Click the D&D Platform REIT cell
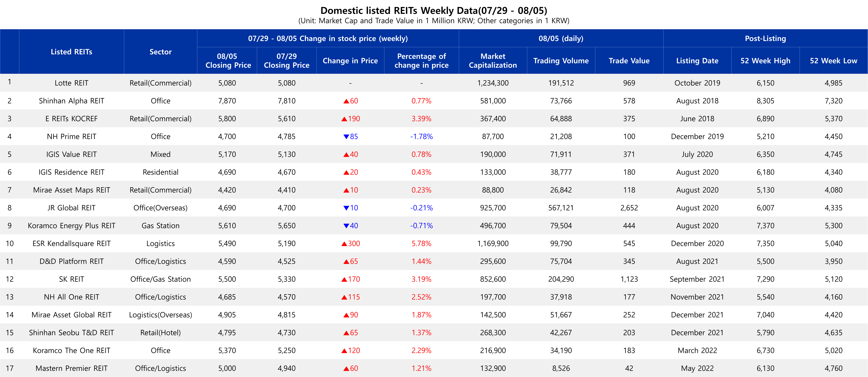 point(71,261)
